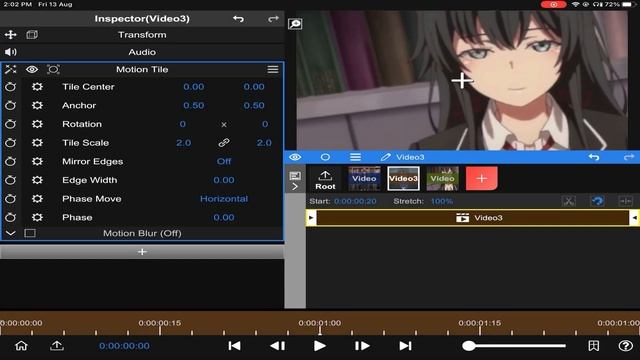Select the Video3 clip bar on timeline

click(x=473, y=218)
